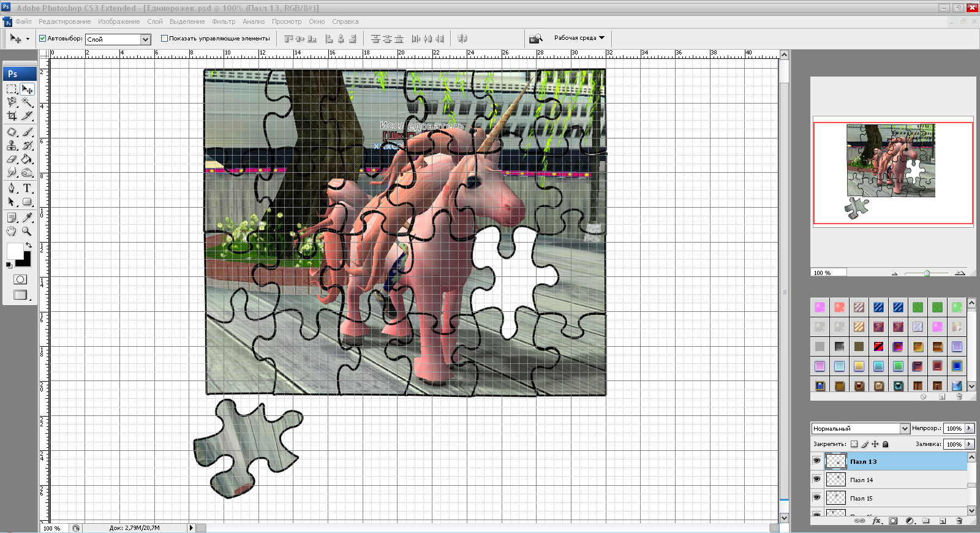Reset default foreground and background colors
Image resolution: width=980 pixels, height=533 pixels.
pos(9,265)
